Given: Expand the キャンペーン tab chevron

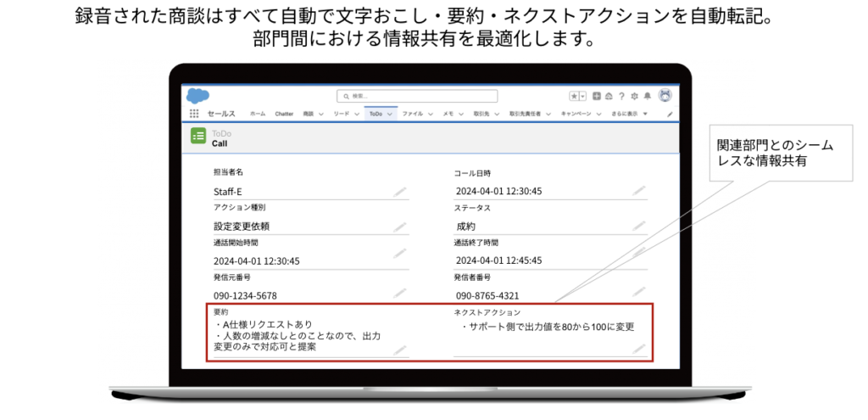Looking at the screenshot, I should (599, 115).
